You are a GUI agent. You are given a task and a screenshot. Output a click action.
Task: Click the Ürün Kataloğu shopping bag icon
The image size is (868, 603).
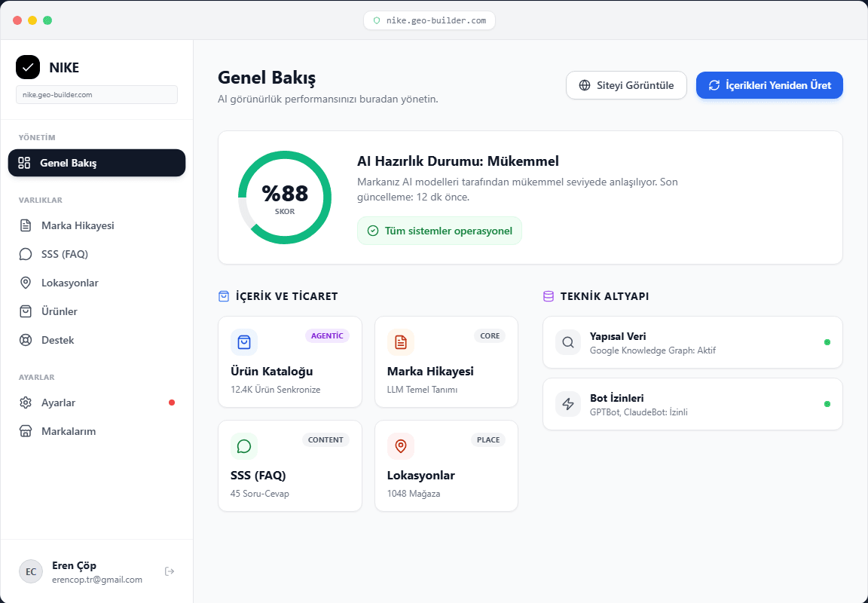pos(244,342)
